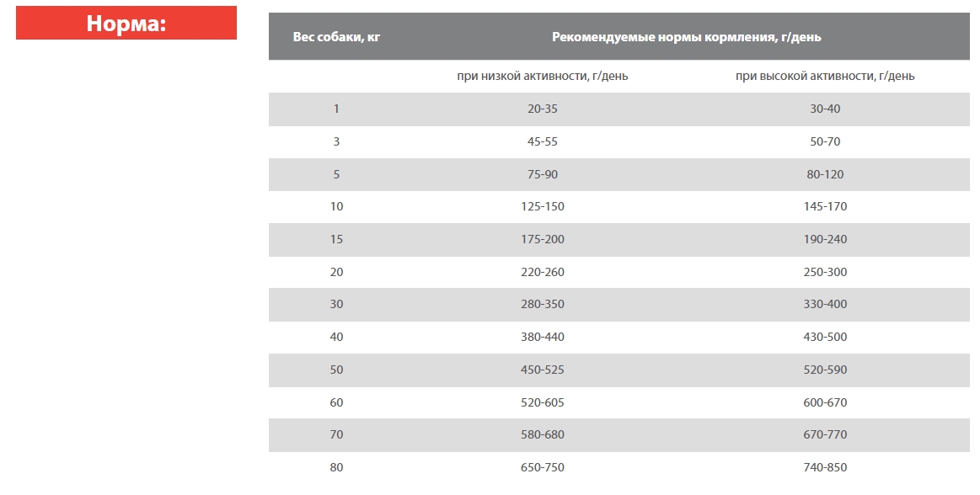Viewport: 980px width, 495px height.
Task: Select the 330-400 high activity cell
Action: coord(825,304)
